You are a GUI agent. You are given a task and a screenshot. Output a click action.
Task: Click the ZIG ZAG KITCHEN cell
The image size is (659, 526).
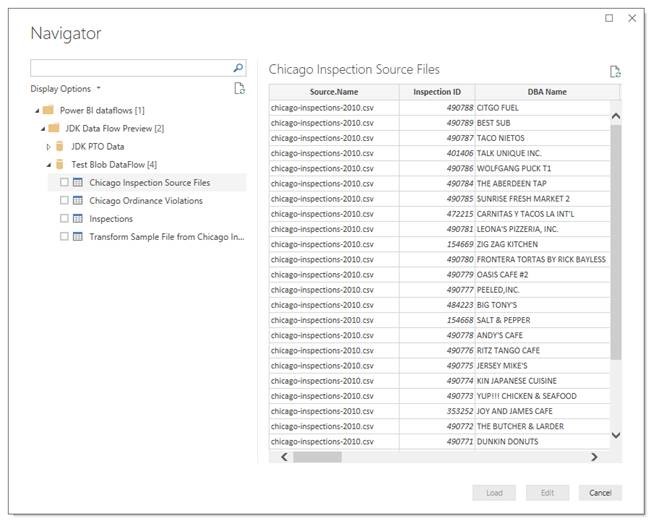(x=543, y=244)
